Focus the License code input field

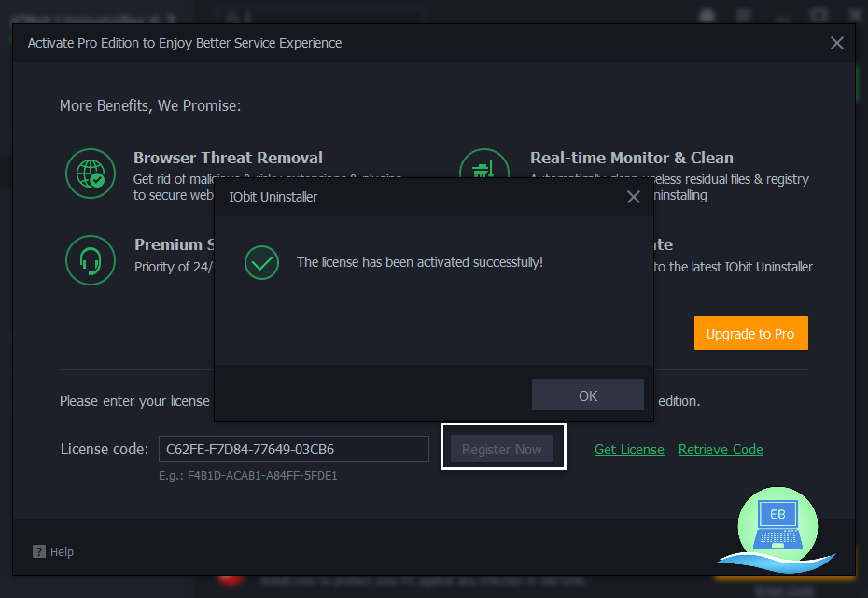point(294,449)
